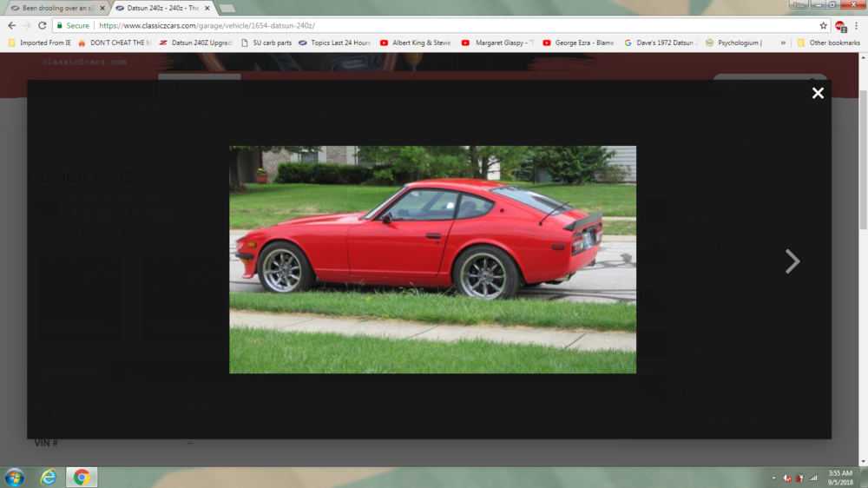The image size is (868, 488).
Task: Go back in browser history
Action: (11, 25)
